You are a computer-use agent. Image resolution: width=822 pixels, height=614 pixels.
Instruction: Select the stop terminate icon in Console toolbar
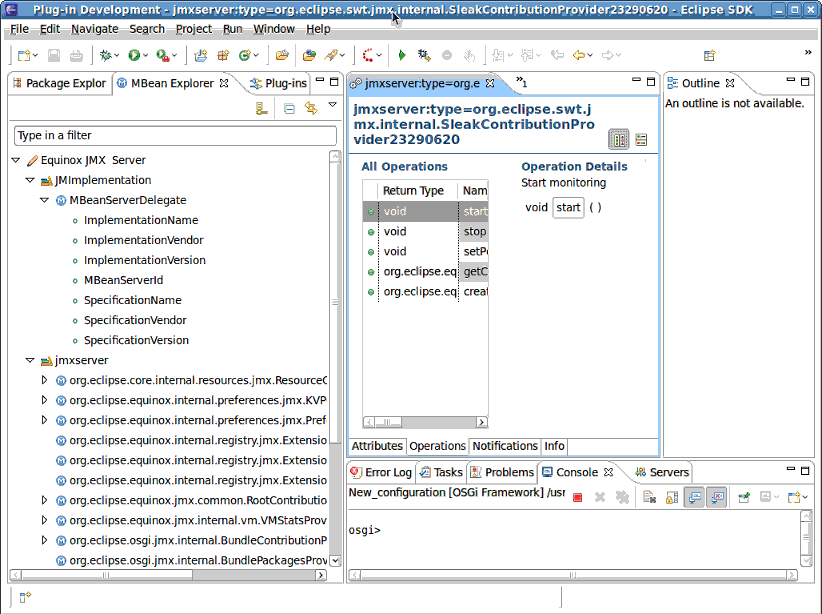577,497
